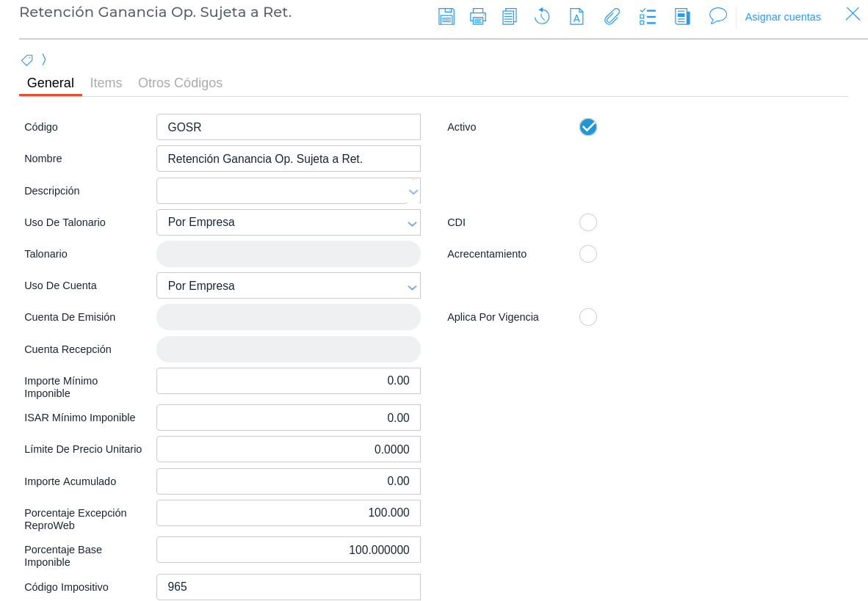Click the tag icon above the tabs
868x601 pixels.
tap(27, 60)
